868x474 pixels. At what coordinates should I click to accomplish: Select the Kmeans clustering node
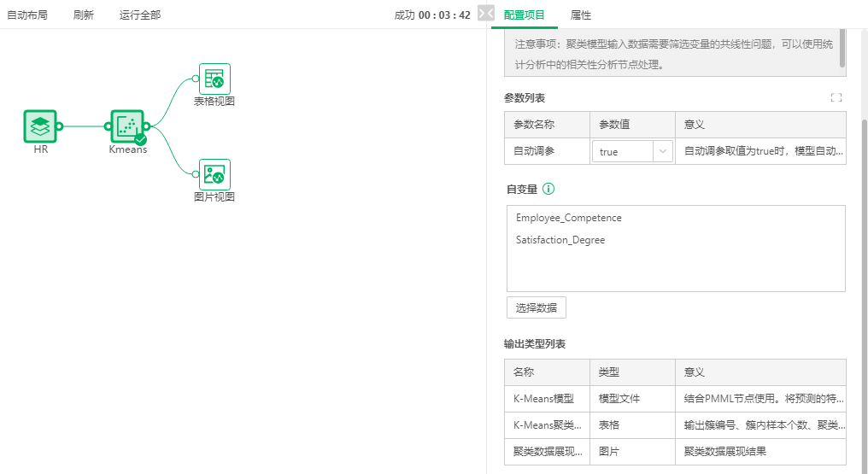127,126
